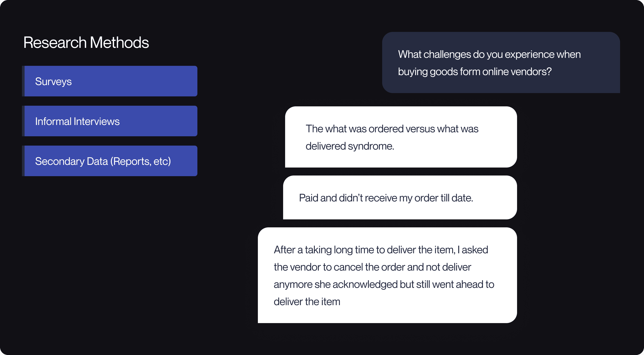Screen dimensions: 644x355
Task: Click the line 'buying goods form online vendors?'
Action: pyautogui.click(x=475, y=72)
